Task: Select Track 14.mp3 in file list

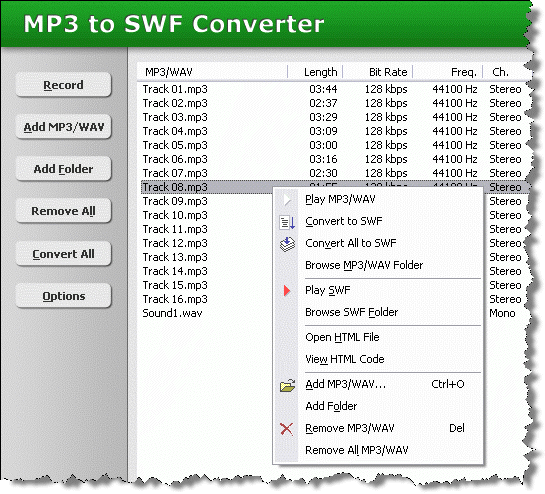Action: click(x=175, y=271)
